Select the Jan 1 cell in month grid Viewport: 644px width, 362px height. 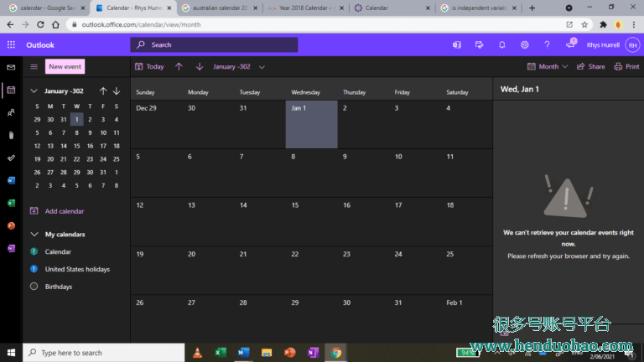click(x=312, y=124)
